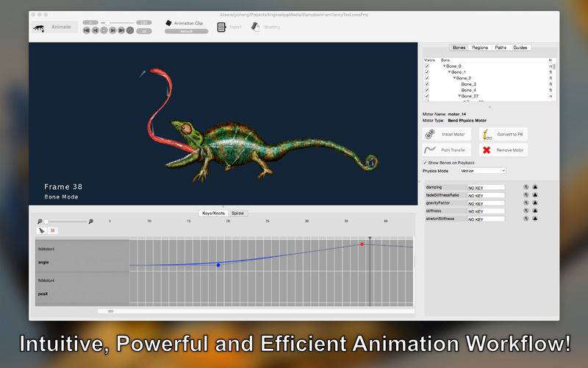Click the red delete key icon in timeline

[x=53, y=230]
